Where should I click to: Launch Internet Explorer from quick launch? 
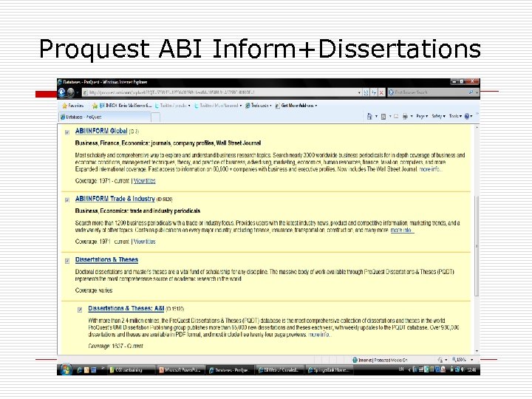(79, 370)
